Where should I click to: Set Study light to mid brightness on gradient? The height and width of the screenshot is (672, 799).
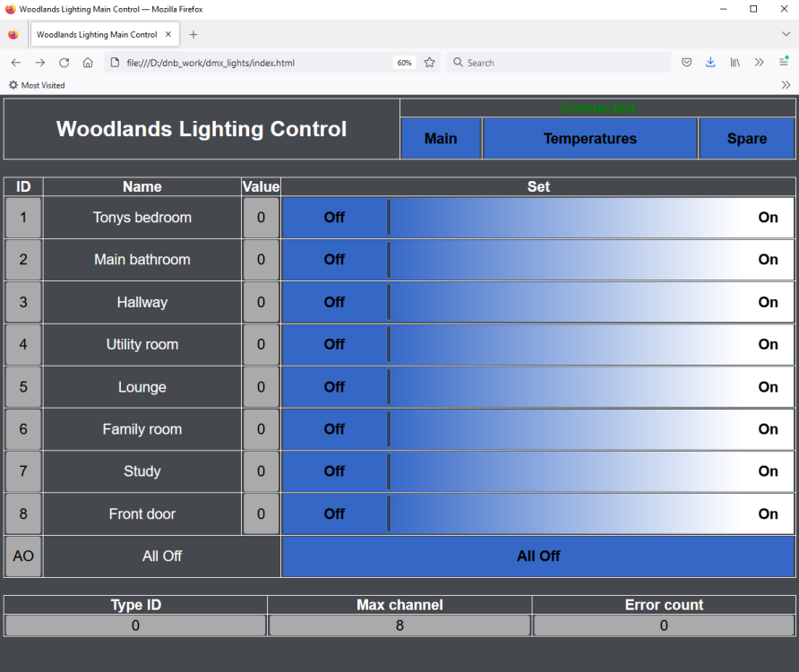[x=567, y=471]
